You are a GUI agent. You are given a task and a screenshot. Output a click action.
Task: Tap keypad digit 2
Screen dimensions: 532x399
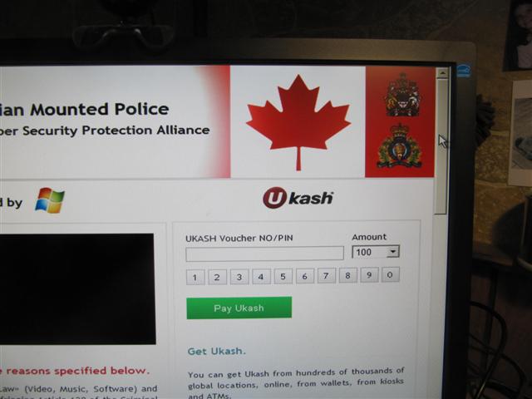(x=217, y=277)
